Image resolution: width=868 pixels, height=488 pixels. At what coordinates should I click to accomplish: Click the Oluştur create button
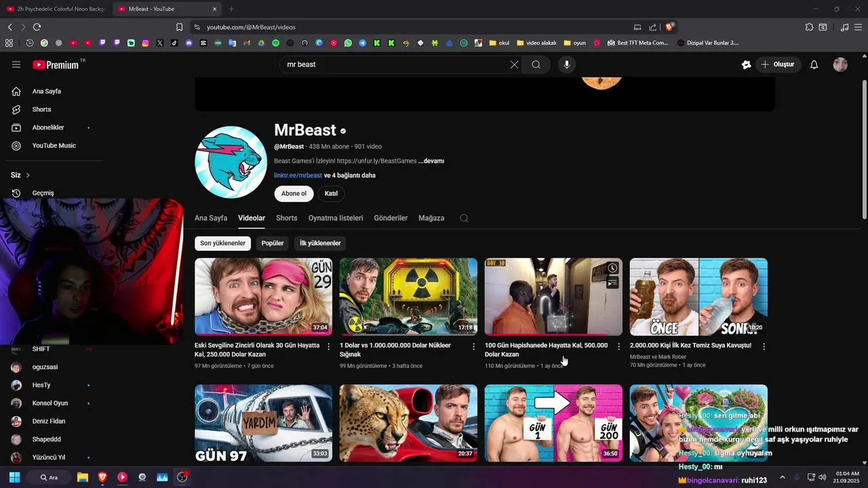click(778, 64)
